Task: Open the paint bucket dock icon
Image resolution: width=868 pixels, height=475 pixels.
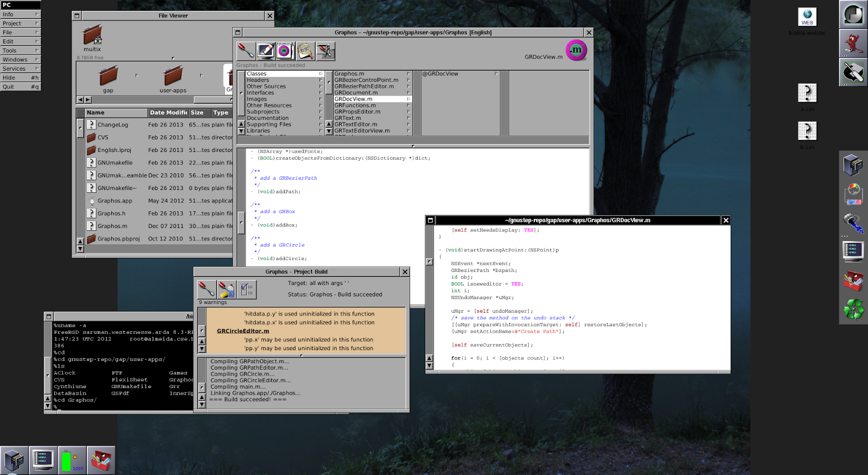Action: 853,223
